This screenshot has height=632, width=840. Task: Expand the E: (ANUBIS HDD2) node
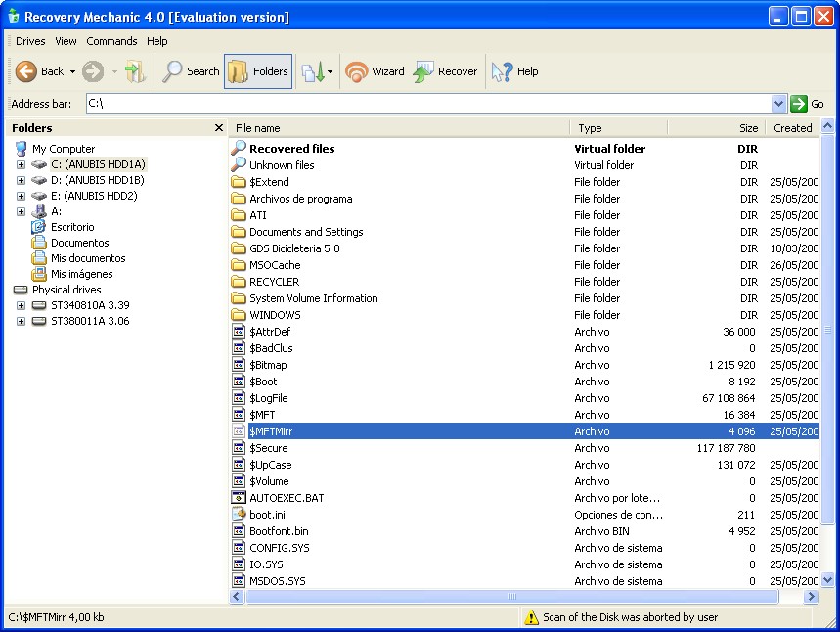tap(21, 196)
